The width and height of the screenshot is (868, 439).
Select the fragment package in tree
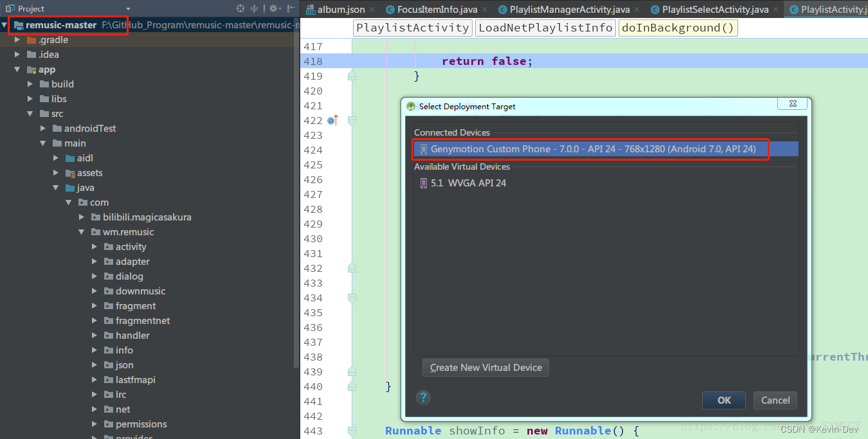coord(136,306)
